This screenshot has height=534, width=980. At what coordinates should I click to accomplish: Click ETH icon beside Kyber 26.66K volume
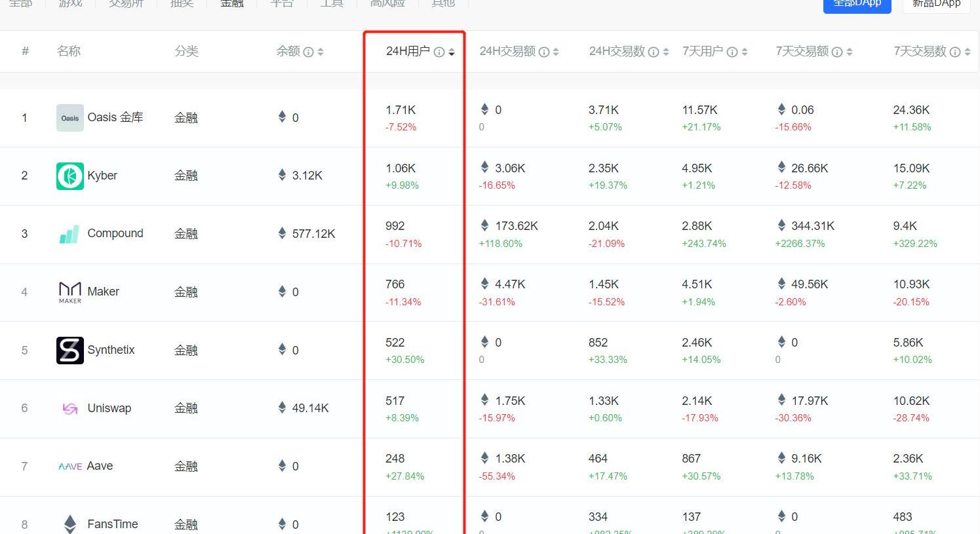[x=781, y=168]
